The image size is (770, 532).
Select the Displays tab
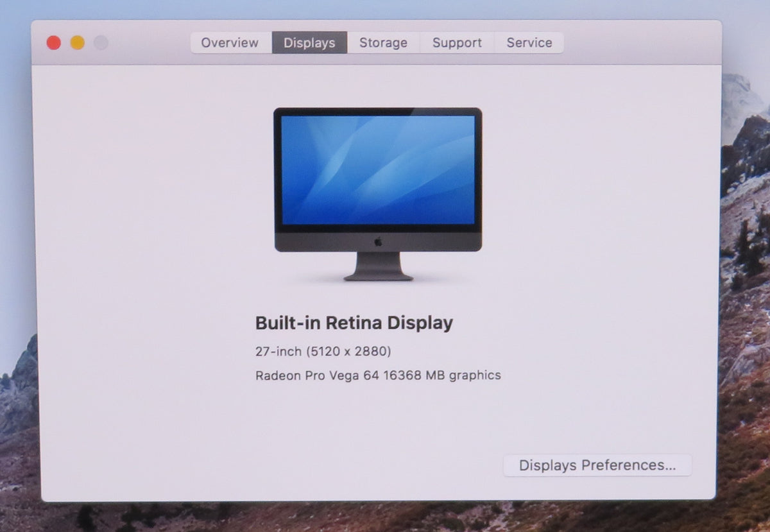(309, 43)
